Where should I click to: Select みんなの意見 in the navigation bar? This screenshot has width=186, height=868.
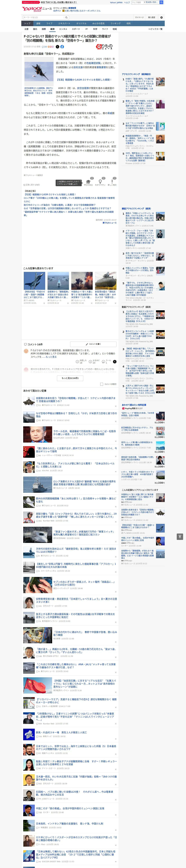click(98, 23)
